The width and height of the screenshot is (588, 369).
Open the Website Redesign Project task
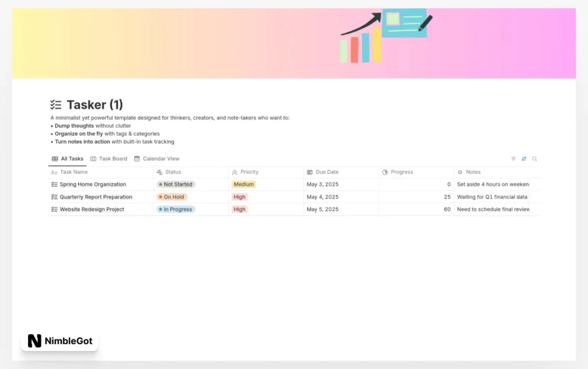click(91, 209)
